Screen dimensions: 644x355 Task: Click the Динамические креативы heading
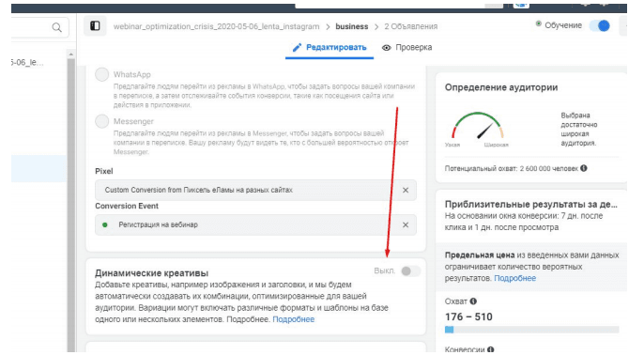[x=151, y=273]
